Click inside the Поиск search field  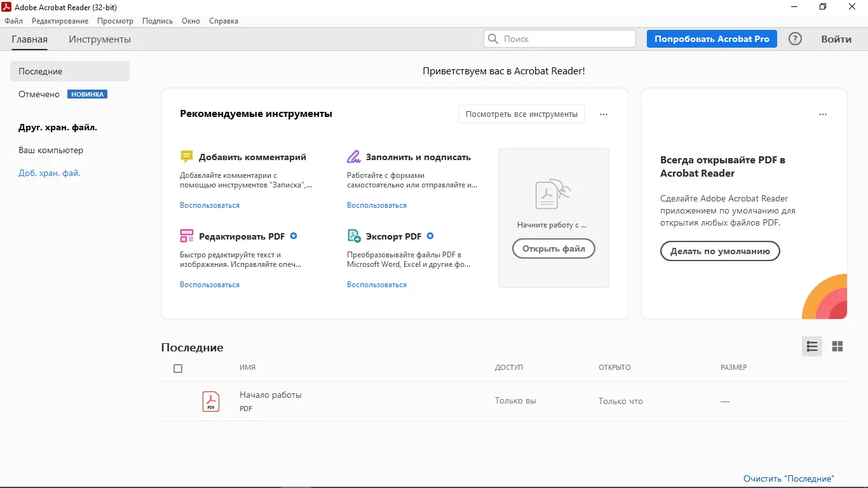(x=559, y=39)
